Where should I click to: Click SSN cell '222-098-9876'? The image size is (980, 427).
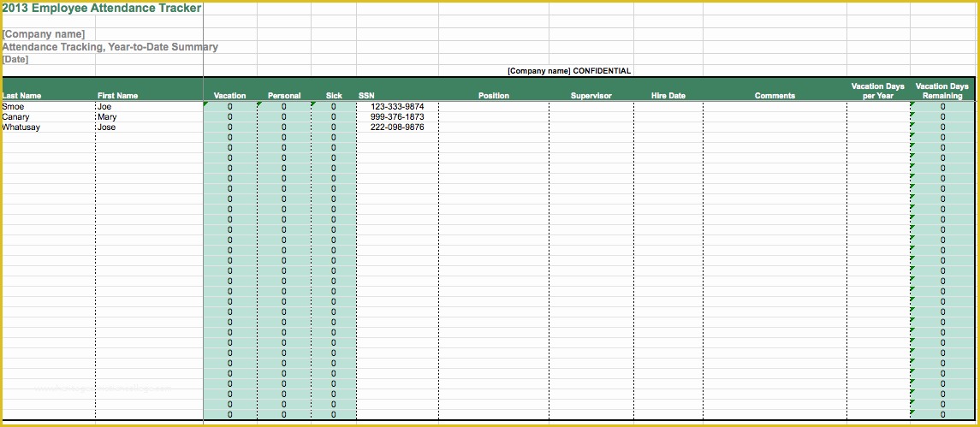(397, 127)
